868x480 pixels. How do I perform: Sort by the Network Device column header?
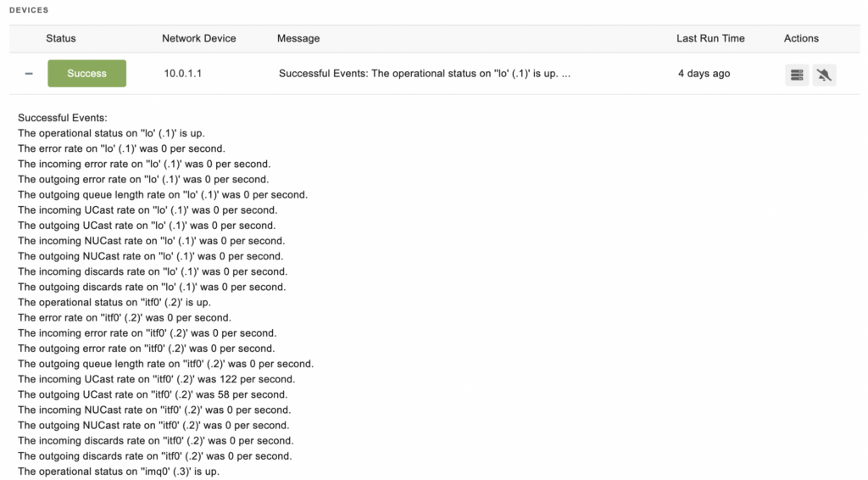198,38
